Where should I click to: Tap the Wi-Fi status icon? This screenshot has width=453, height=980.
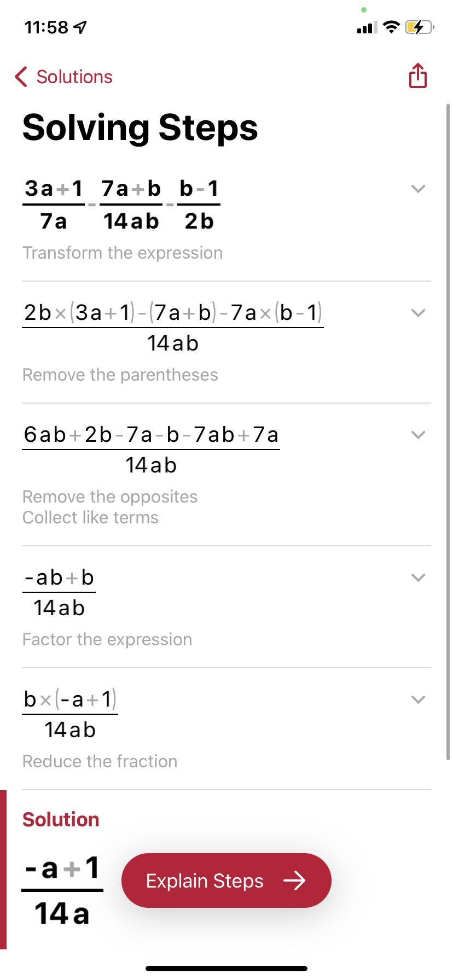coord(391,27)
